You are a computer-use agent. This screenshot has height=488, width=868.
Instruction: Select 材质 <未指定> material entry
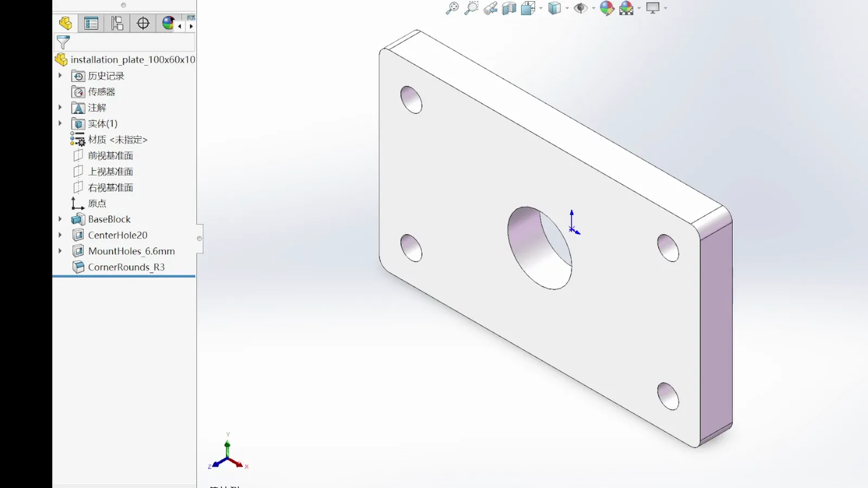109,139
